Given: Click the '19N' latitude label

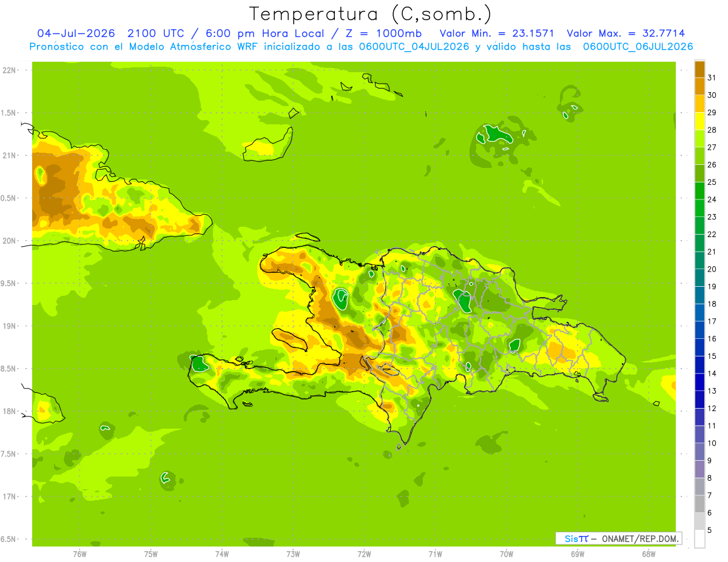Looking at the screenshot, I should click(10, 326).
